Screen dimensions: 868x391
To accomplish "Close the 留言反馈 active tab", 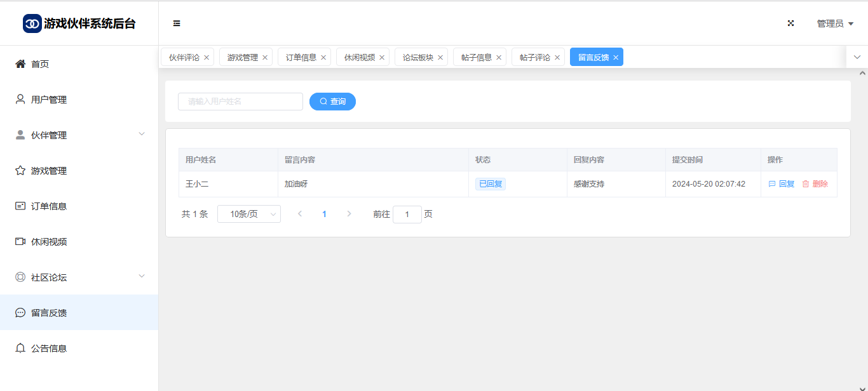I will (616, 58).
